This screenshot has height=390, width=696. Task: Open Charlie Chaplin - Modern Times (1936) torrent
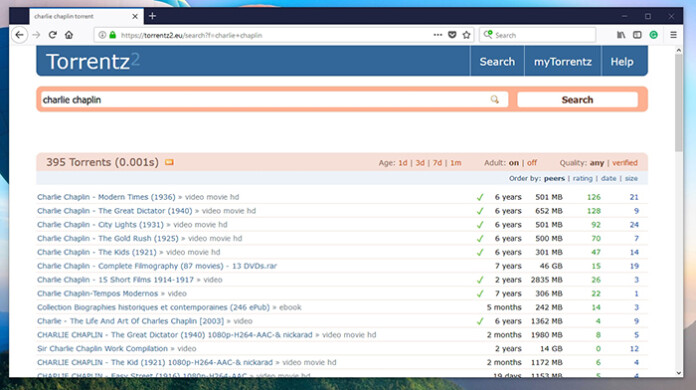pyautogui.click(x=106, y=197)
